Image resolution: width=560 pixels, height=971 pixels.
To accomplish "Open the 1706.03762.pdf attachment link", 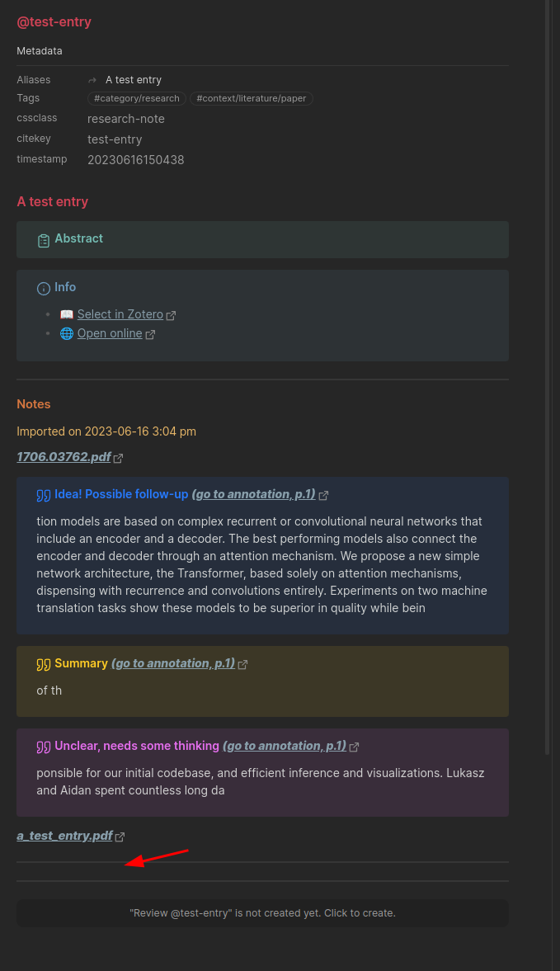I will pyautogui.click(x=62, y=456).
